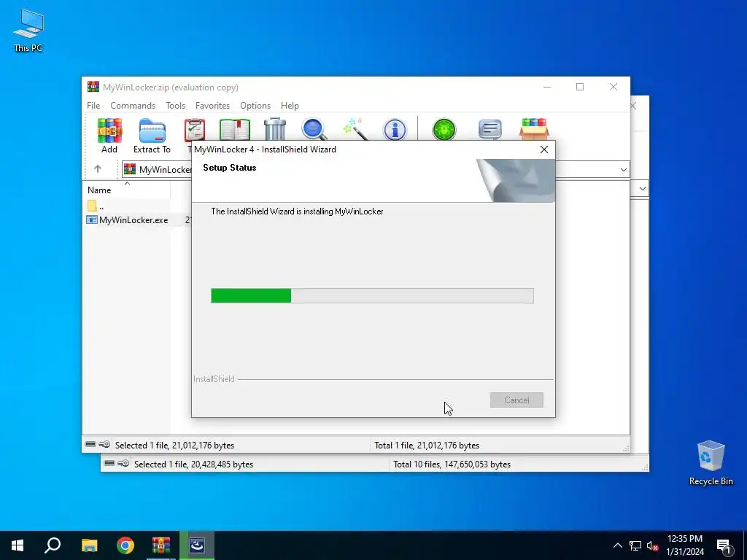Click the muted volume tray icon
This screenshot has width=747, height=560.
pyautogui.click(x=652, y=545)
